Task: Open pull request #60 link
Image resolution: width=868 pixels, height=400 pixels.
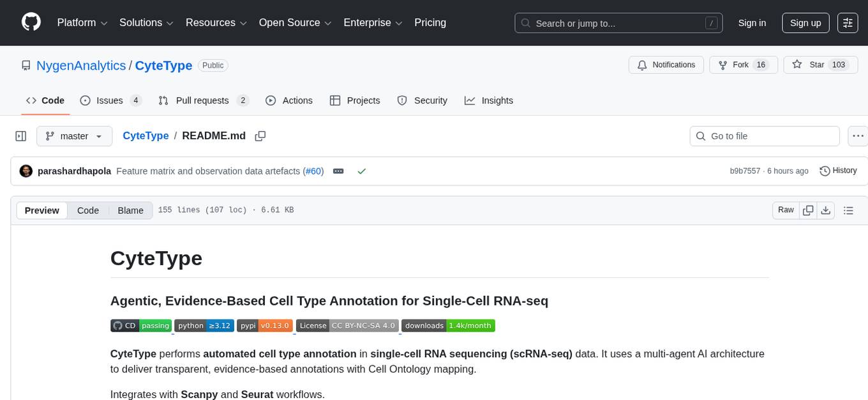Action: click(x=314, y=171)
